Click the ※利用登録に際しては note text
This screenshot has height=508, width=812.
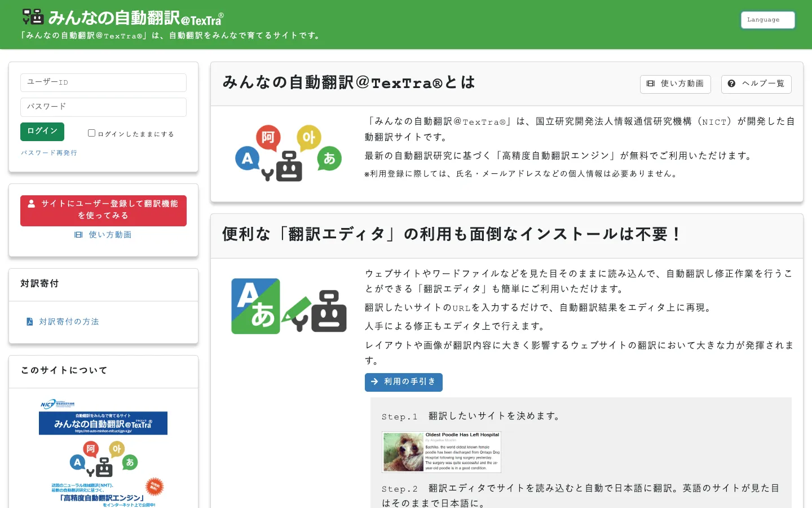[x=522, y=174]
